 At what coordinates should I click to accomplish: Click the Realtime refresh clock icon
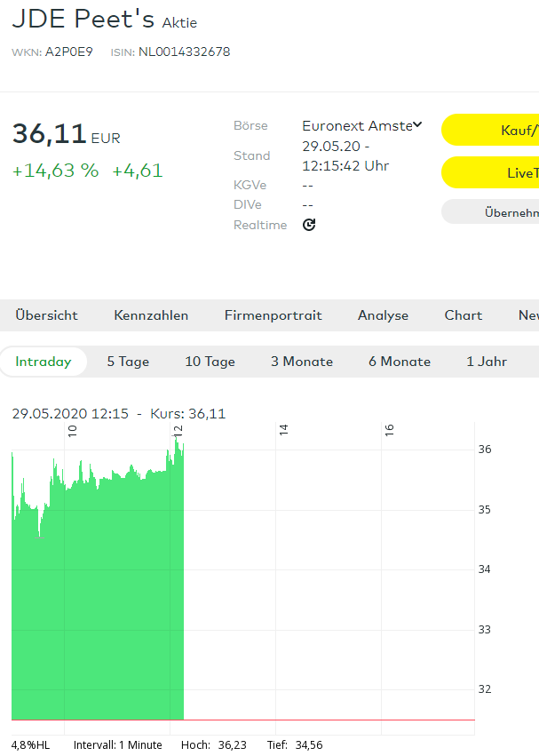coord(309,225)
